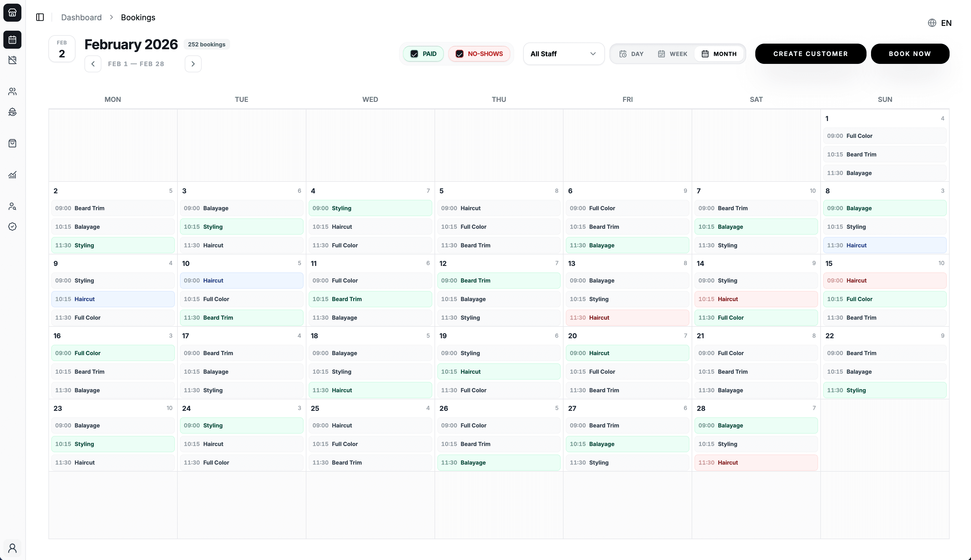
Task: Open the stylist chair icon in sidebar
Action: [12, 112]
